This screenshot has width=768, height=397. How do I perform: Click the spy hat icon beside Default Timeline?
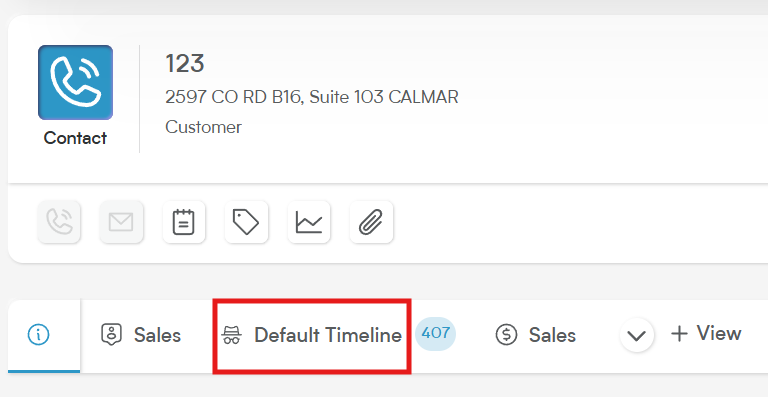(x=231, y=335)
